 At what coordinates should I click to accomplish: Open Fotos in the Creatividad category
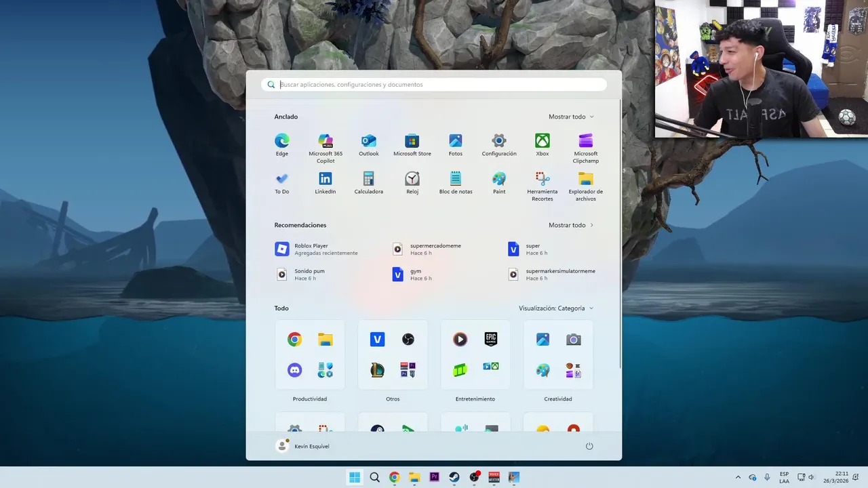point(542,340)
